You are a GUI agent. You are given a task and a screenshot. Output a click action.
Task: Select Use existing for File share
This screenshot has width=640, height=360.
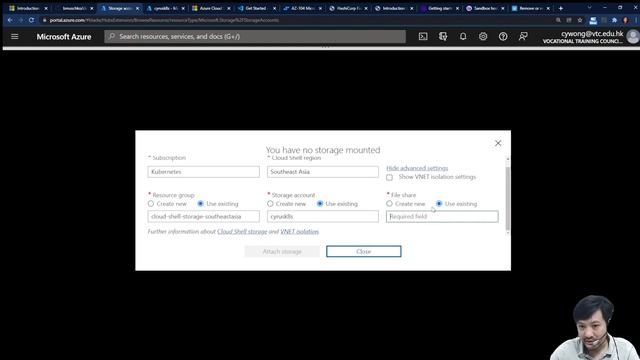(439, 203)
